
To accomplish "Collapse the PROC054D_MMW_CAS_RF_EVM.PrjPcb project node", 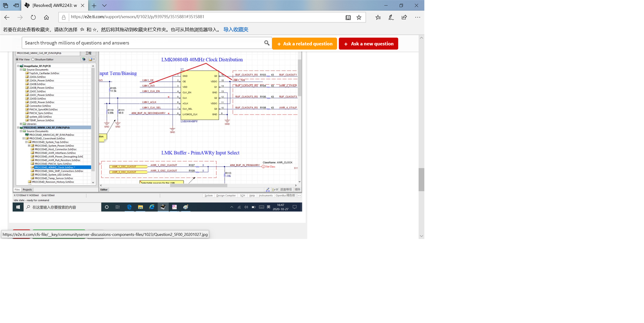I will tap(18, 127).
